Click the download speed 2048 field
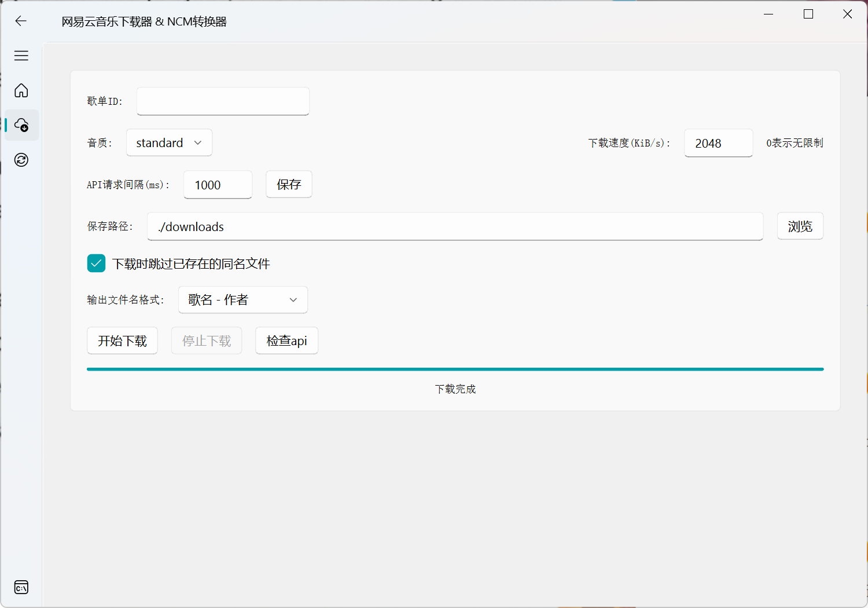Image resolution: width=868 pixels, height=608 pixels. click(x=718, y=143)
